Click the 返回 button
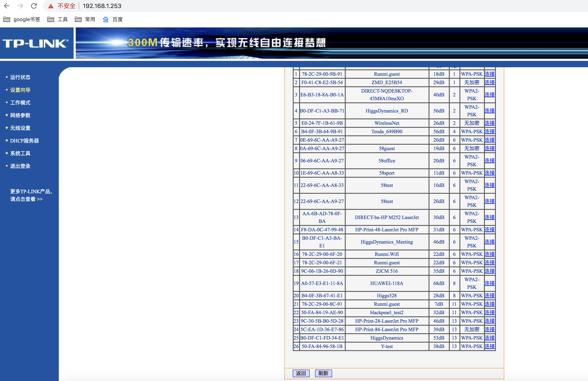This screenshot has height=381, width=588. pos(301,373)
